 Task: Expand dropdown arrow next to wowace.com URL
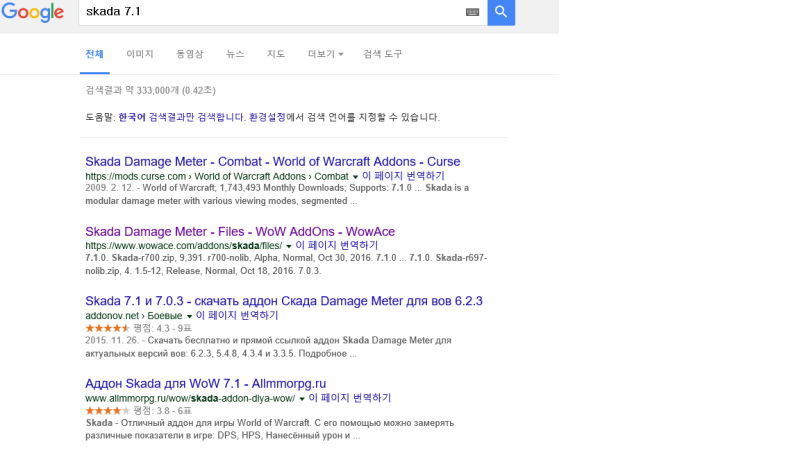[x=289, y=246]
